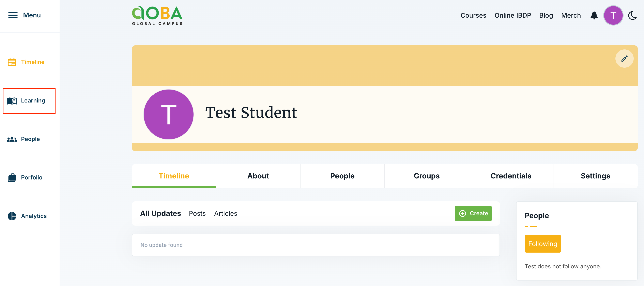The height and width of the screenshot is (286, 644).
Task: Select the Learning book icon in sidebar
Action: [12, 100]
